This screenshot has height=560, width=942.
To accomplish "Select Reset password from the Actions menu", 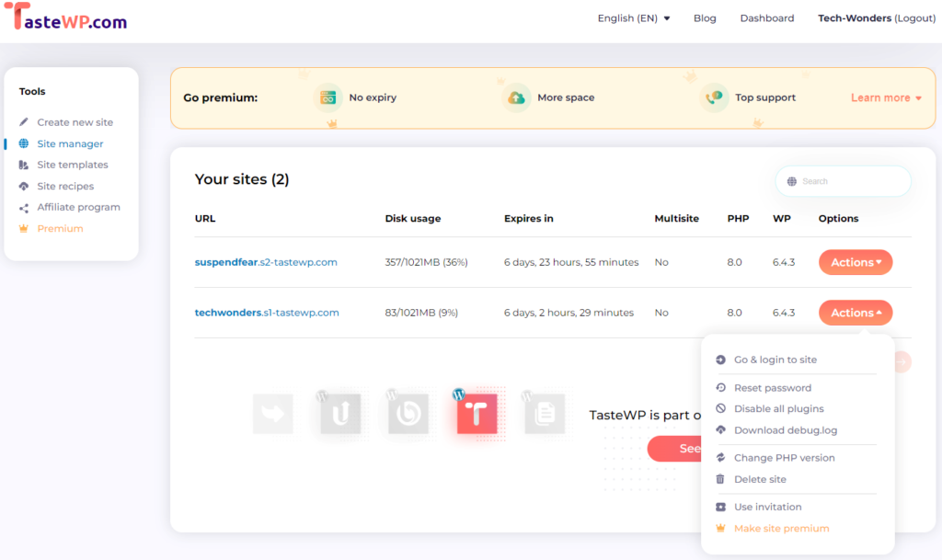I will point(772,388).
